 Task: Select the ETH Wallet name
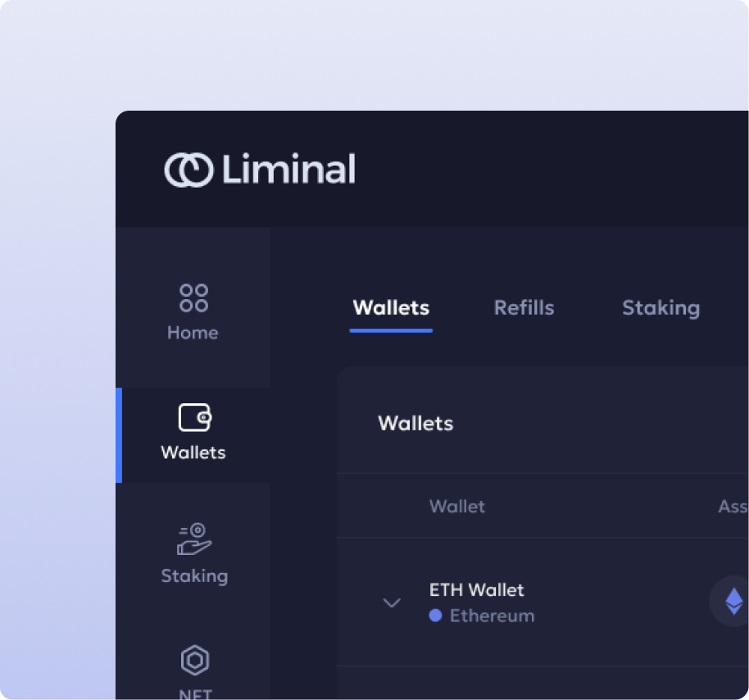click(x=477, y=590)
